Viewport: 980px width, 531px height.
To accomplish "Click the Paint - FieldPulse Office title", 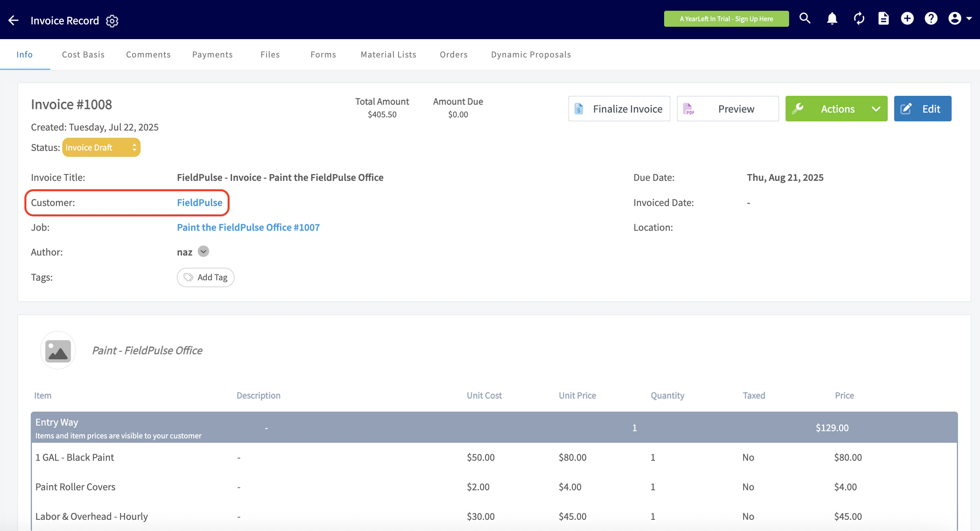I will coord(147,350).
